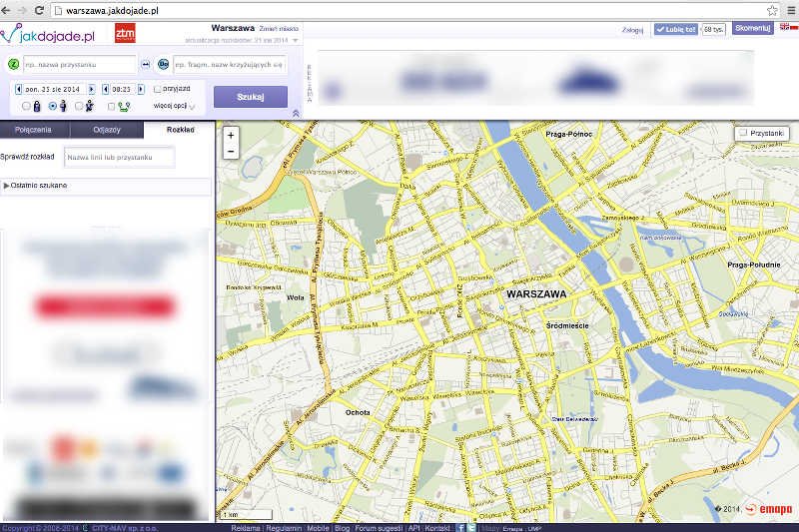This screenshot has height=532, width=799.
Task: Switch to the Odjazdy tab
Action: click(107, 130)
